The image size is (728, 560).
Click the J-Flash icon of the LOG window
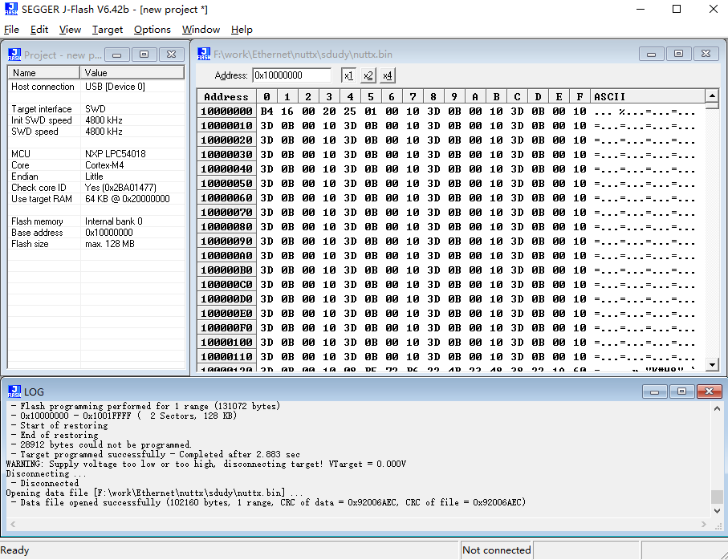(14, 392)
